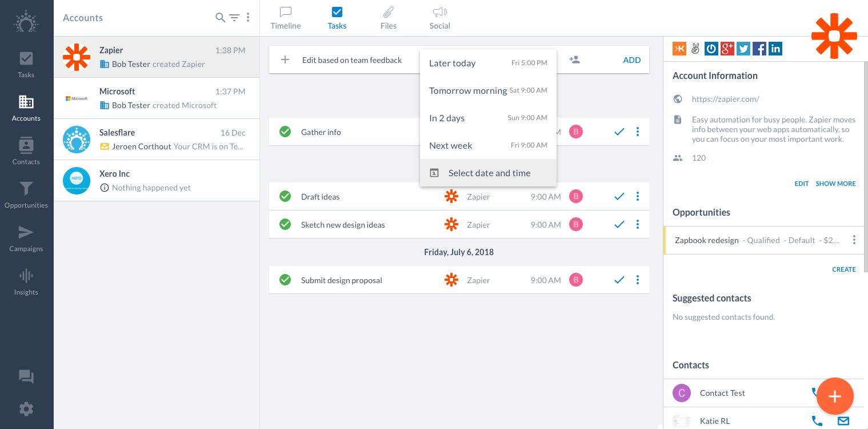The image size is (868, 429).
Task: Click the LinkedIn social icon
Action: tap(775, 49)
